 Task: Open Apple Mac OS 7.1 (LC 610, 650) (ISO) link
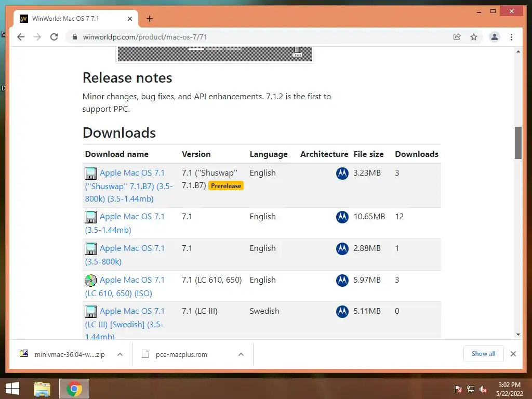(125, 286)
